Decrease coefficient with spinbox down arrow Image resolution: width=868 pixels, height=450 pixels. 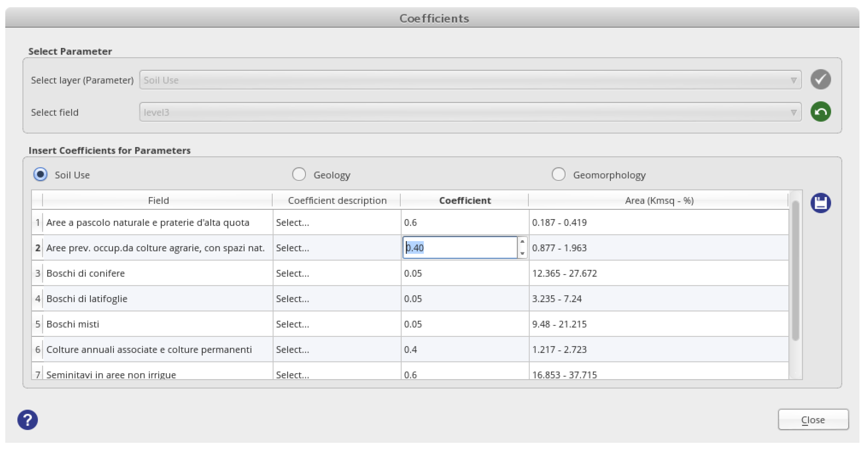point(522,253)
